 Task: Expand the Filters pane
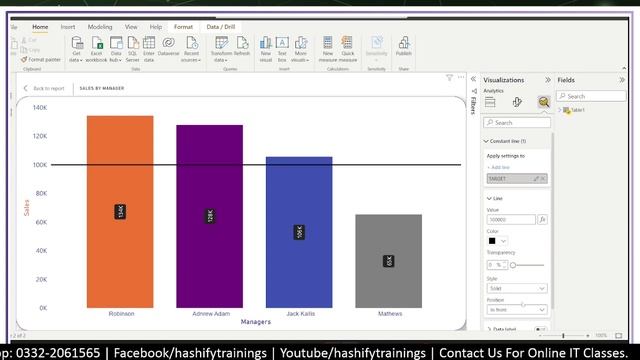coord(473,79)
